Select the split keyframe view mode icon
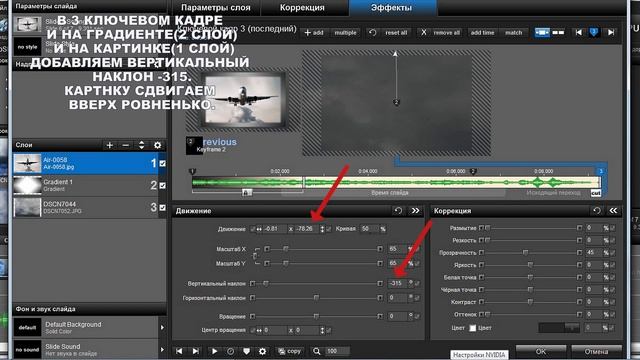 (x=558, y=32)
